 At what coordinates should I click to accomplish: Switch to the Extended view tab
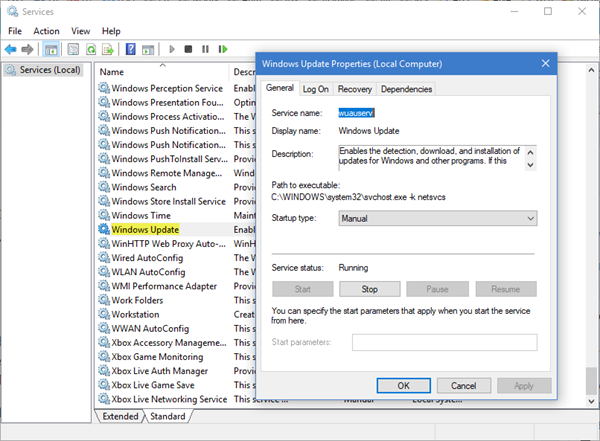tap(120, 416)
